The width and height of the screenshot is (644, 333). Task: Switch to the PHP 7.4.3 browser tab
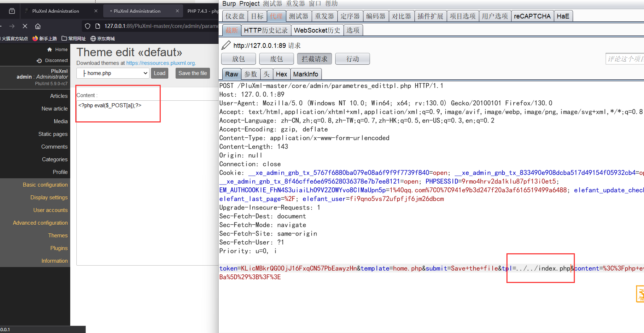pyautogui.click(x=202, y=11)
